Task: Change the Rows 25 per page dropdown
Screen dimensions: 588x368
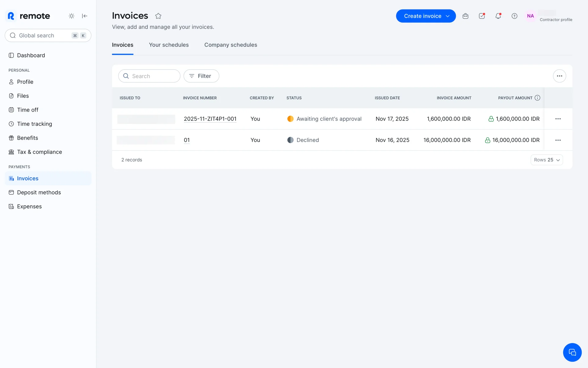Action: pyautogui.click(x=546, y=160)
